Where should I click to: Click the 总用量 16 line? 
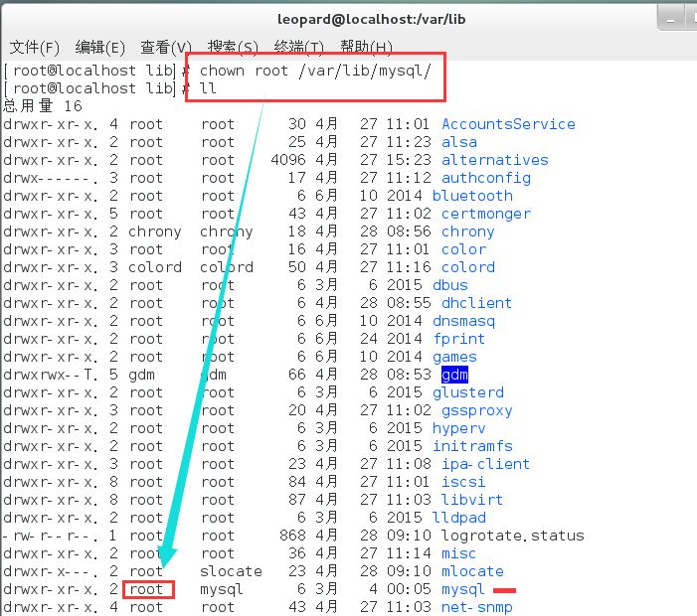(43, 106)
